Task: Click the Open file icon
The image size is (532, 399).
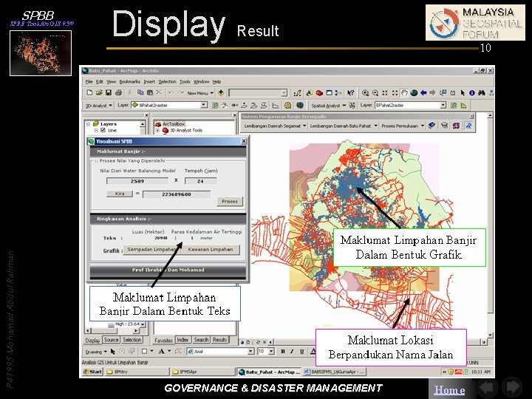Action: [x=99, y=92]
